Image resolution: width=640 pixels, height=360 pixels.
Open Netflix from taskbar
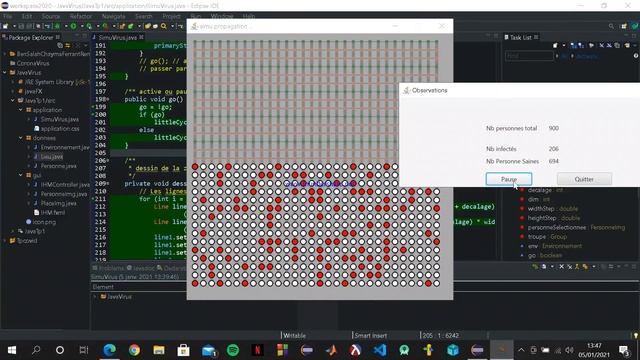pyautogui.click(x=257, y=350)
